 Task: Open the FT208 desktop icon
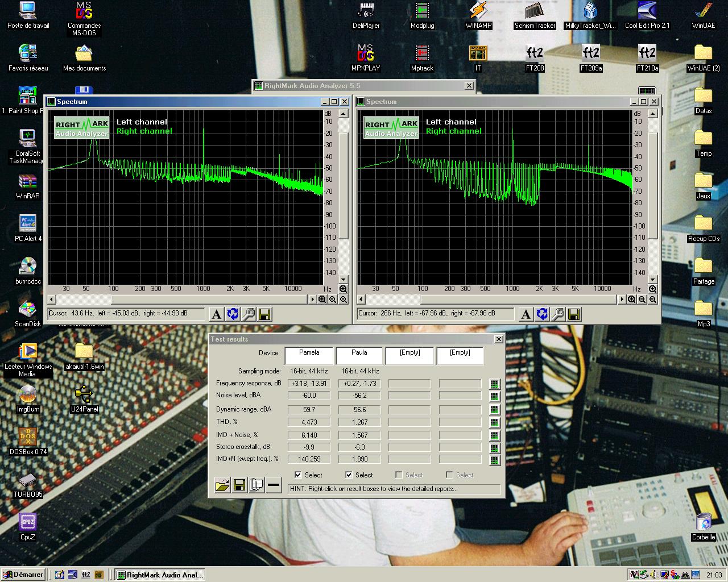tap(535, 58)
